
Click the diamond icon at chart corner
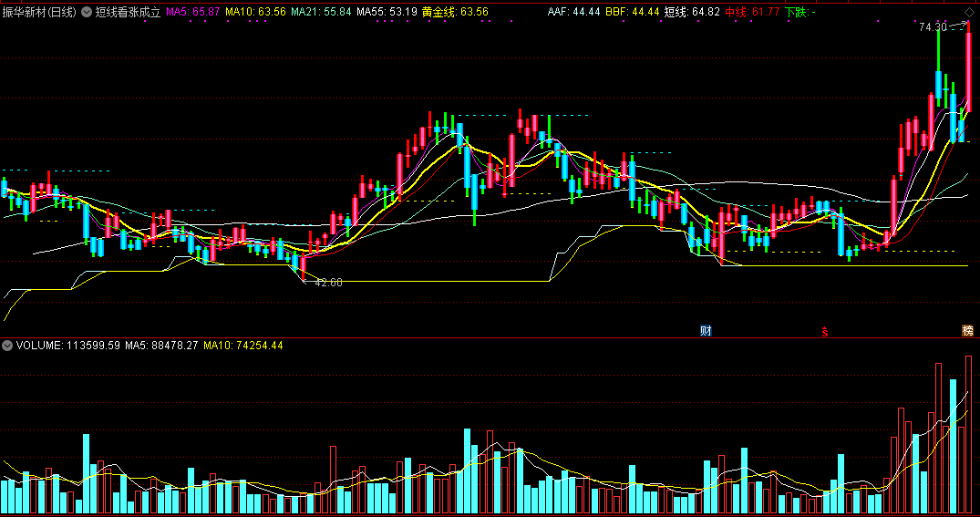coord(969,13)
